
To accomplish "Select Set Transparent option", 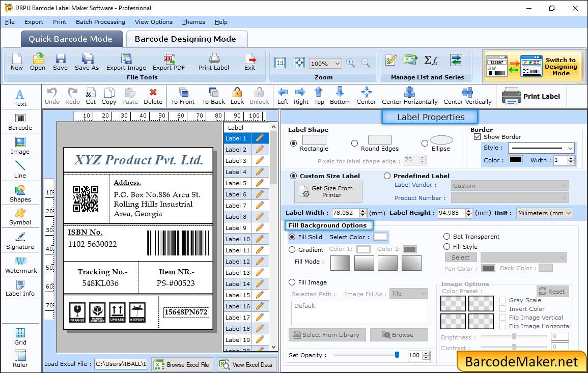I will point(446,237).
